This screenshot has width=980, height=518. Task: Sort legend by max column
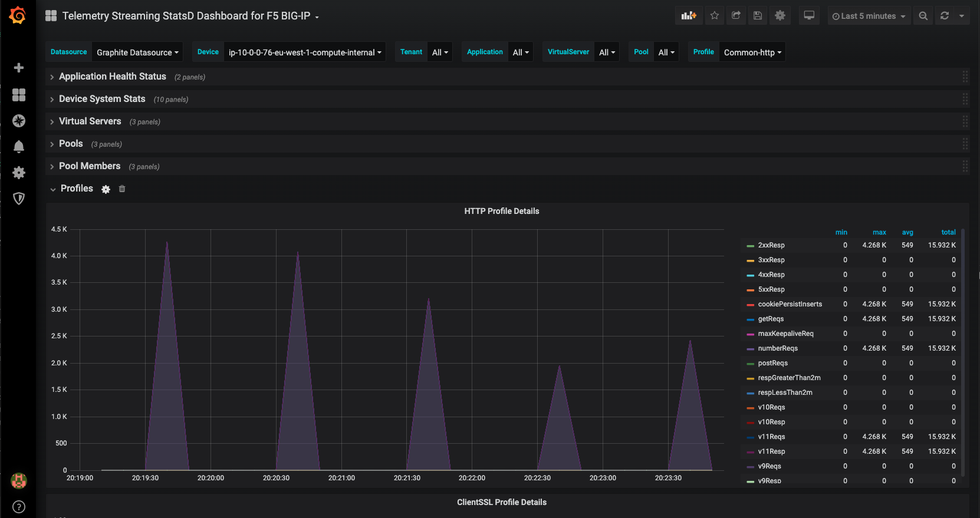click(x=879, y=232)
